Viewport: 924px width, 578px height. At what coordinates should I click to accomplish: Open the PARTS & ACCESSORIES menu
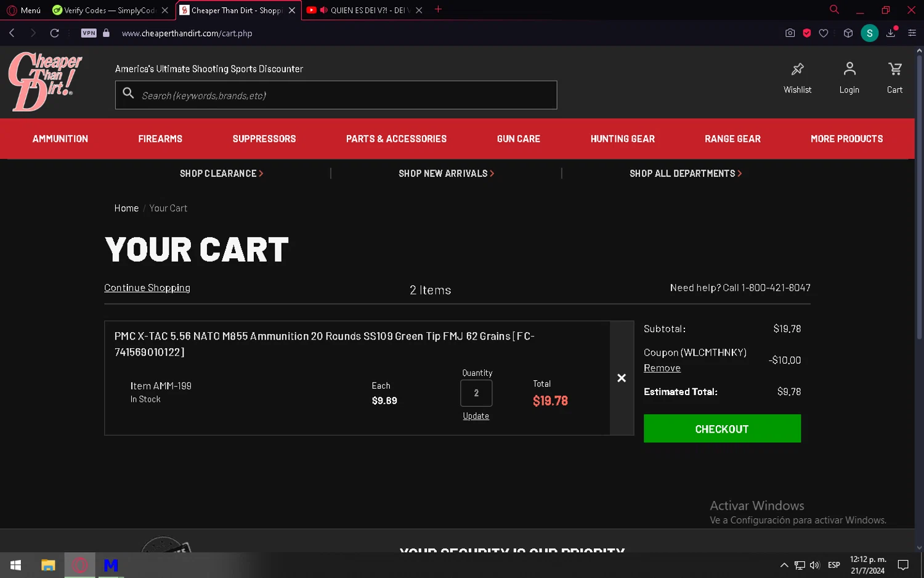coord(396,139)
